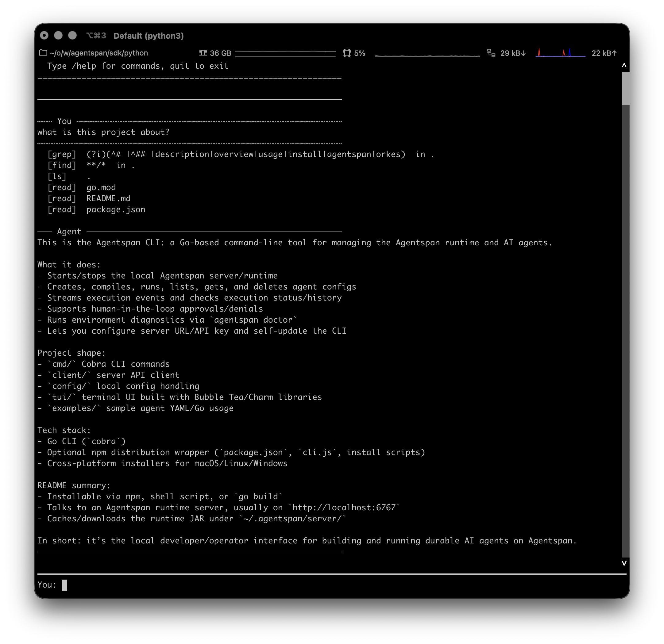The height and width of the screenshot is (644, 664).
Task: Click the '`examples/` sample agent YAML/Go usage' line
Action: point(136,408)
